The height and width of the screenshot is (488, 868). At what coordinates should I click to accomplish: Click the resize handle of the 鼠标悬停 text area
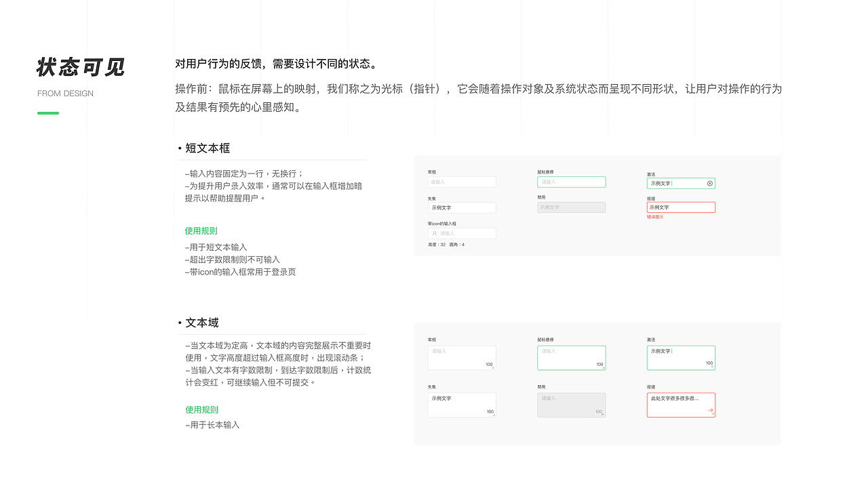[603, 367]
